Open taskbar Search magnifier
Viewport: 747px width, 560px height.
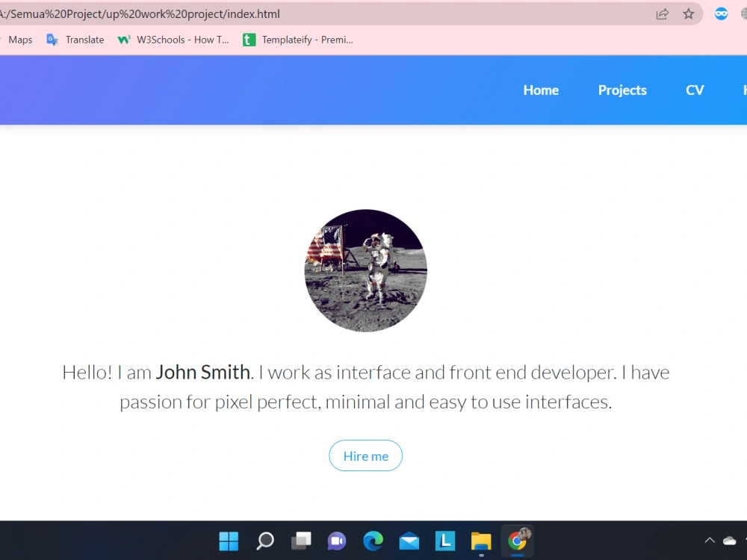click(265, 541)
